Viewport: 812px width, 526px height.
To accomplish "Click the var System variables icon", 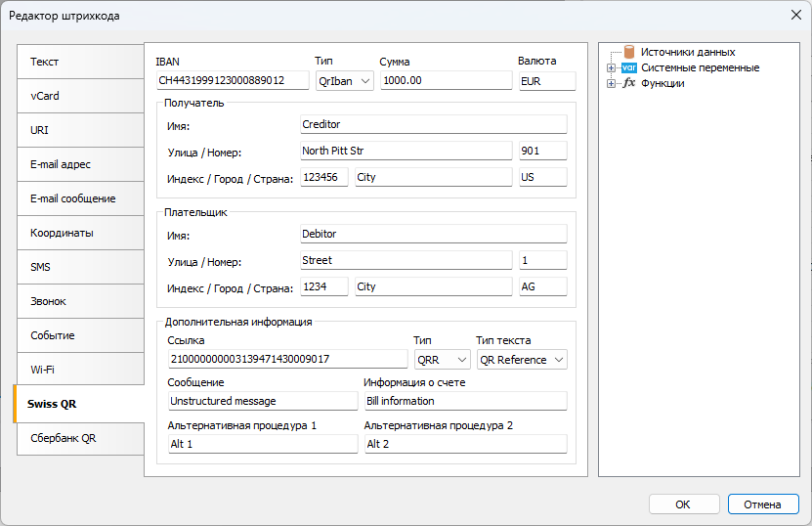I will pos(628,67).
